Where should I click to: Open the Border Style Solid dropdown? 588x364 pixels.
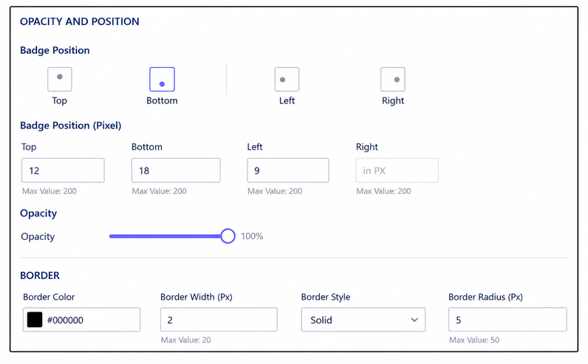pos(363,320)
